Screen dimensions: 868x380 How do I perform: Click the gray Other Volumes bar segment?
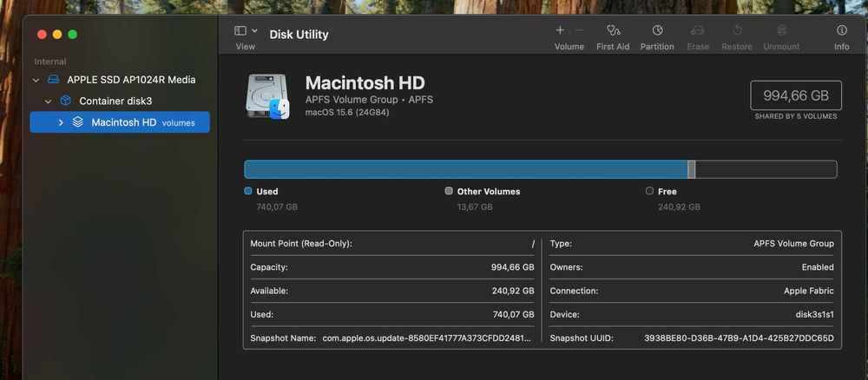[x=692, y=169]
